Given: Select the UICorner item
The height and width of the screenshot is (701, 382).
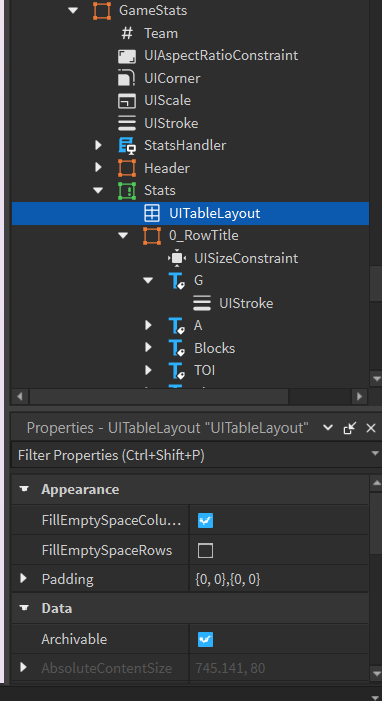Looking at the screenshot, I should tap(172, 79).
